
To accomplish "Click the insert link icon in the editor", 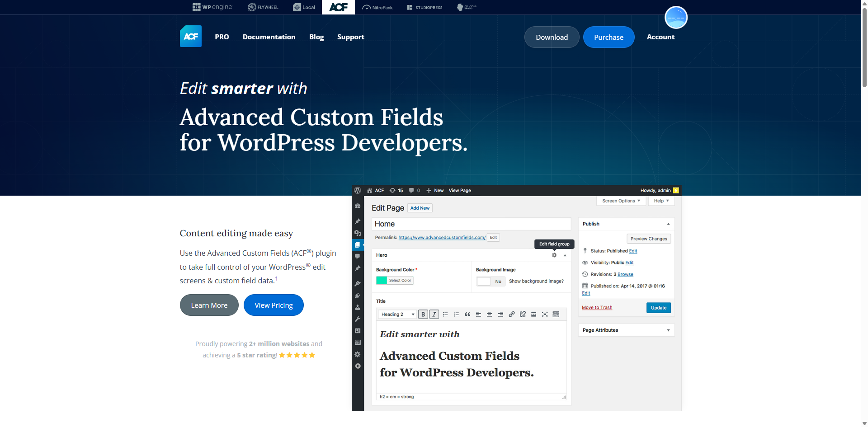I will click(512, 314).
